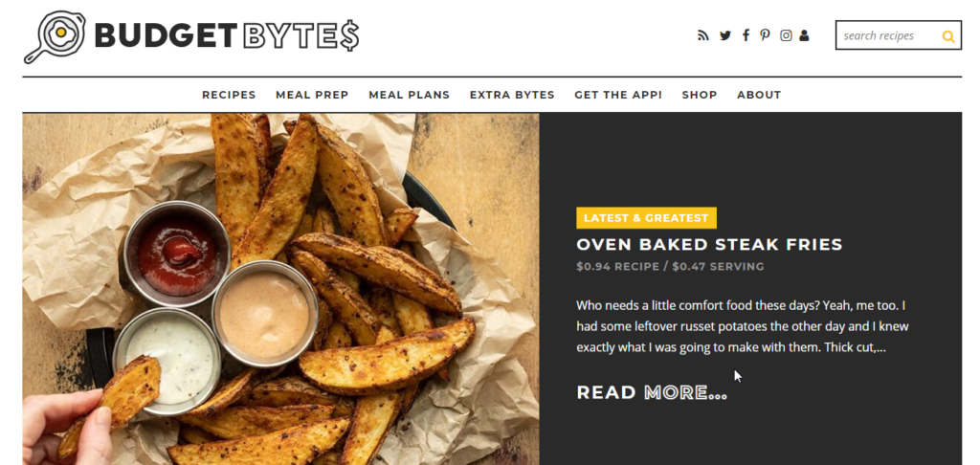Image resolution: width=980 pixels, height=465 pixels.
Task: Click the steak fries featured photo
Action: (280, 289)
